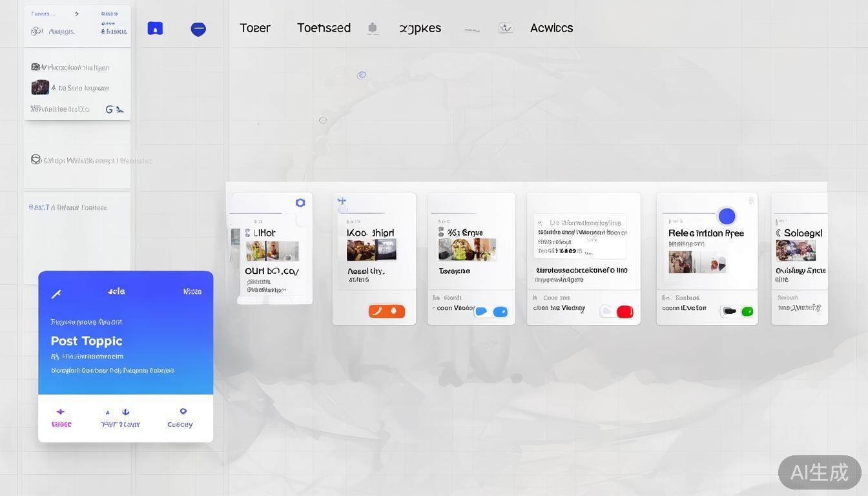Toggle the red switch on the fourth card
This screenshot has width=868, height=496.
624,312
